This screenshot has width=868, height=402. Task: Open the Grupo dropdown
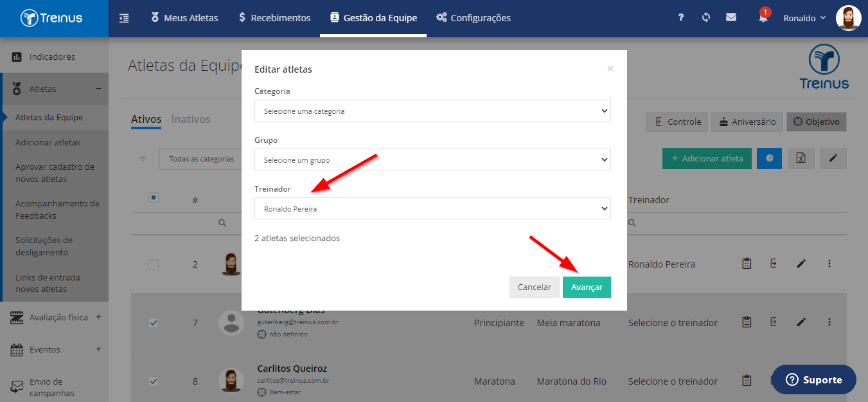click(432, 160)
